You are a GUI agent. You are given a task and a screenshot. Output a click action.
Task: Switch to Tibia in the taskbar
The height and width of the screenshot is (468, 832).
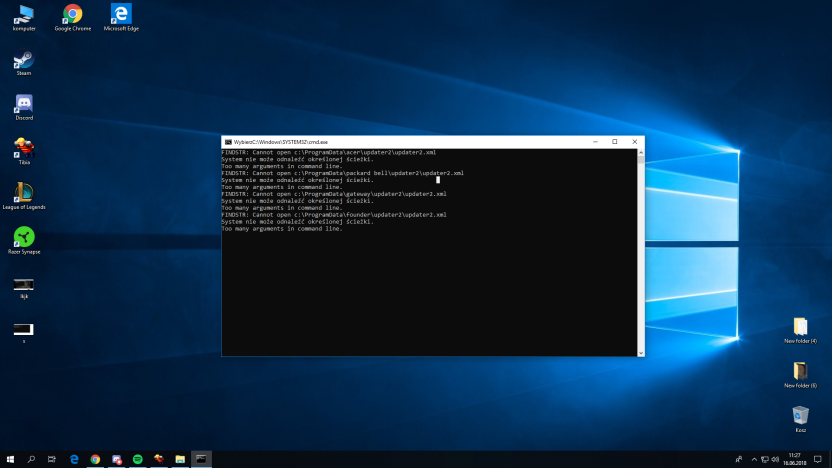click(x=159, y=460)
